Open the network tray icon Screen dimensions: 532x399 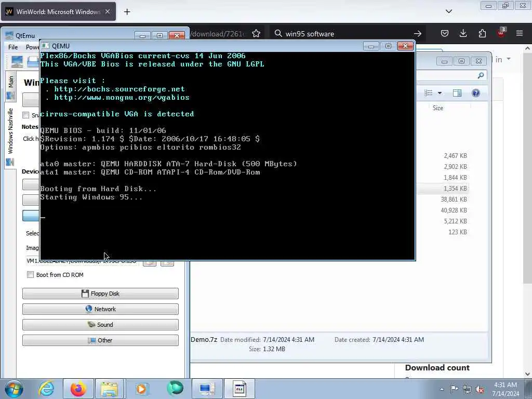(x=467, y=389)
